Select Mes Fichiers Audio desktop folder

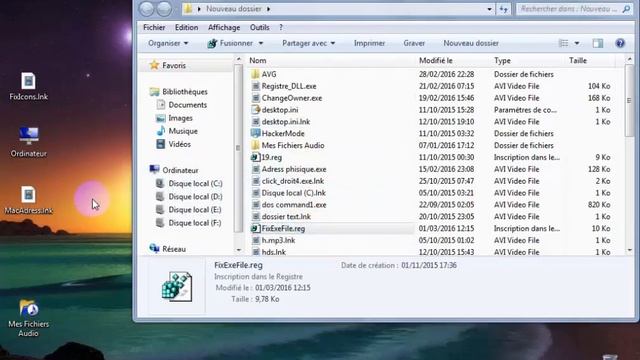pyautogui.click(x=29, y=318)
